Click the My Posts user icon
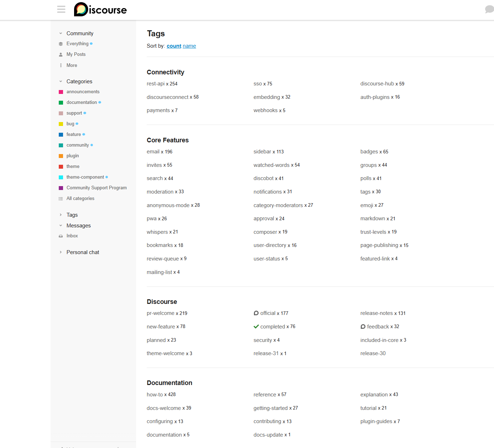This screenshot has height=448, width=494. 61,55
